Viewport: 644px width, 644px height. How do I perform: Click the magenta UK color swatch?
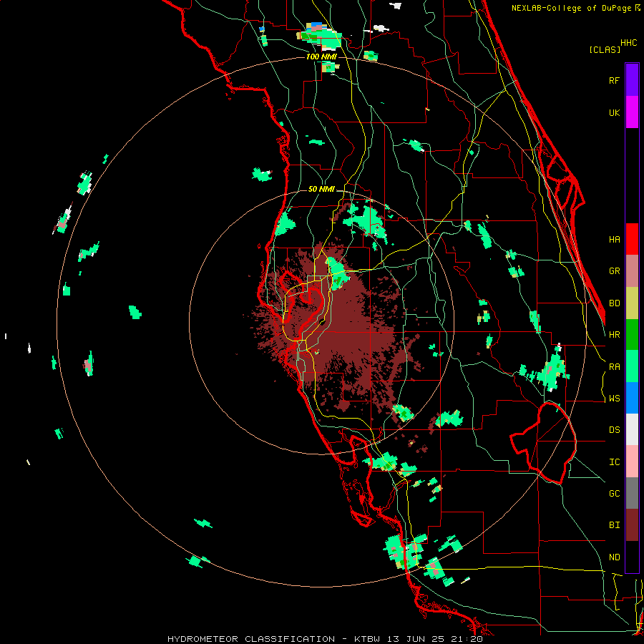click(632, 112)
